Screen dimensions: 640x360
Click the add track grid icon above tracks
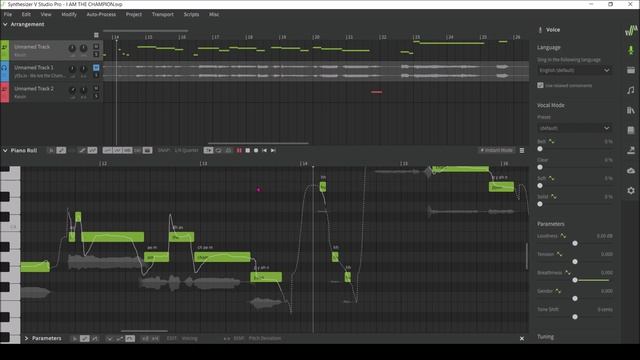tap(96, 35)
